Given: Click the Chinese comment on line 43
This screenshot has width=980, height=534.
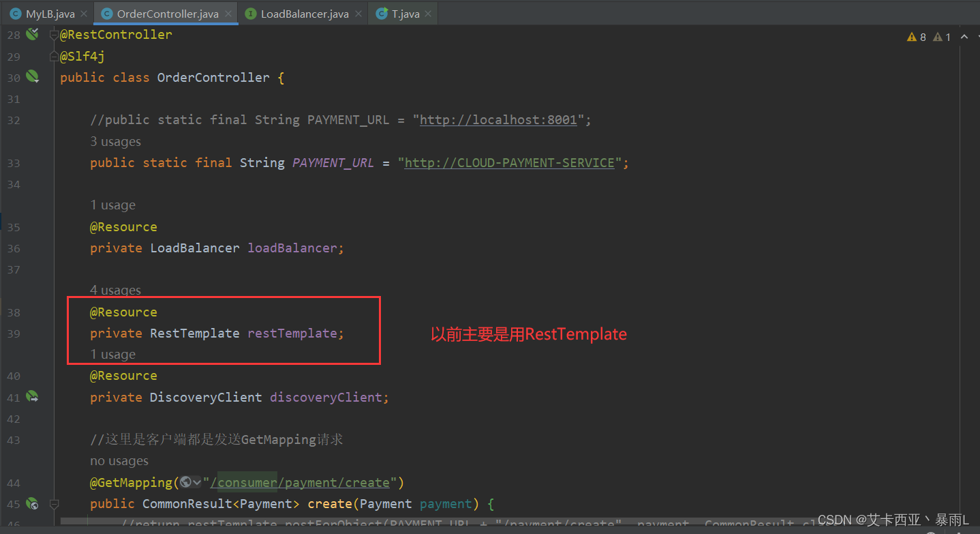Looking at the screenshot, I should coord(217,439).
